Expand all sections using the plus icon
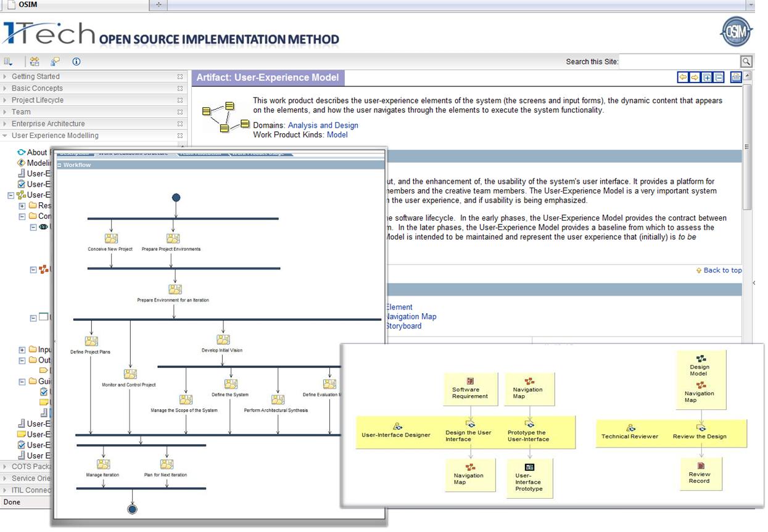This screenshot has width=768, height=532. pos(707,78)
